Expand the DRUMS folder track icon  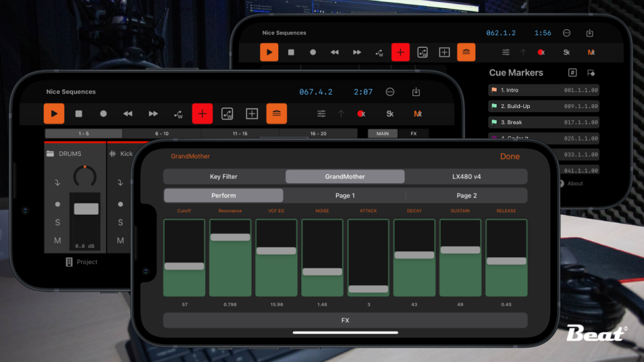pos(50,154)
